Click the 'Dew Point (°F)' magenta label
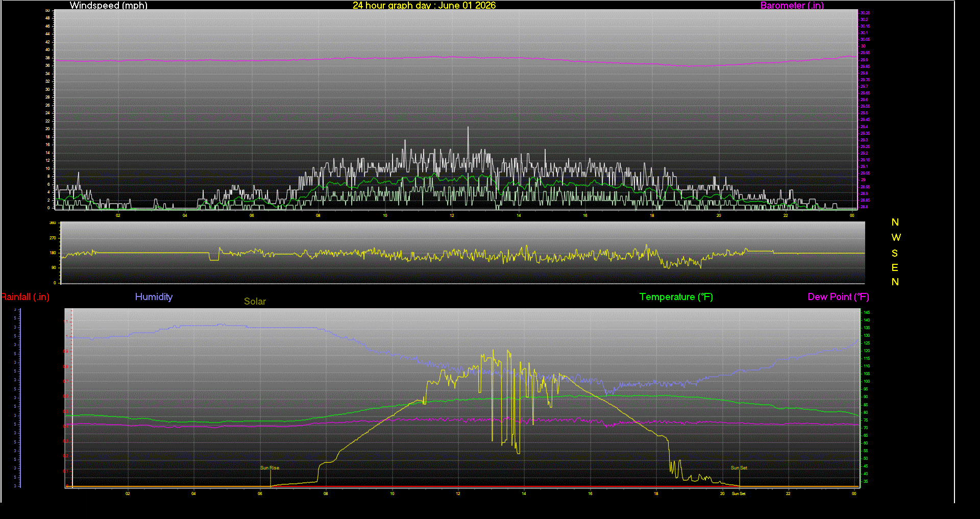The height and width of the screenshot is (519, 980). (x=838, y=296)
